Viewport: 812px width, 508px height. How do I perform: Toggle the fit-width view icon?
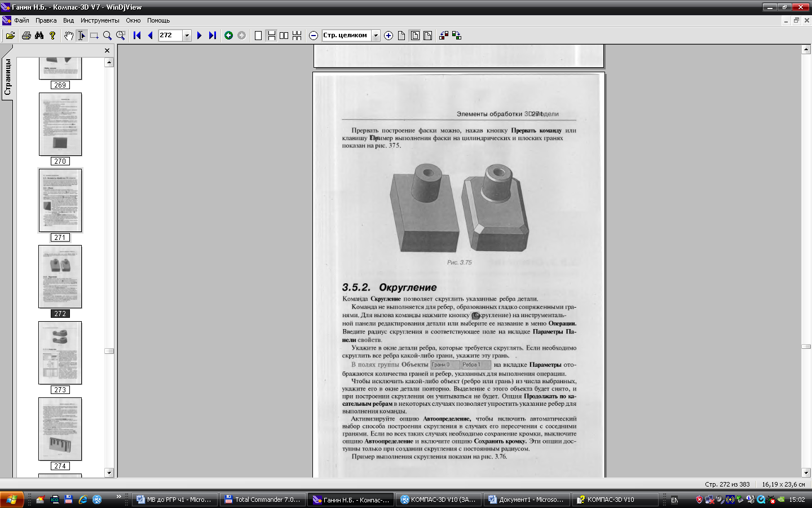click(x=428, y=36)
